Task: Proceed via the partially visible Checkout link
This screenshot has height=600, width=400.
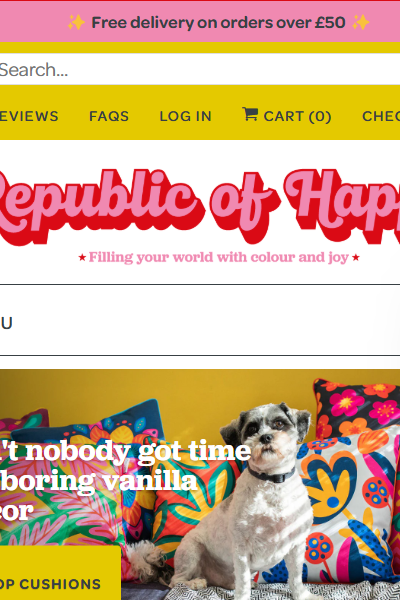Action: pyautogui.click(x=381, y=116)
